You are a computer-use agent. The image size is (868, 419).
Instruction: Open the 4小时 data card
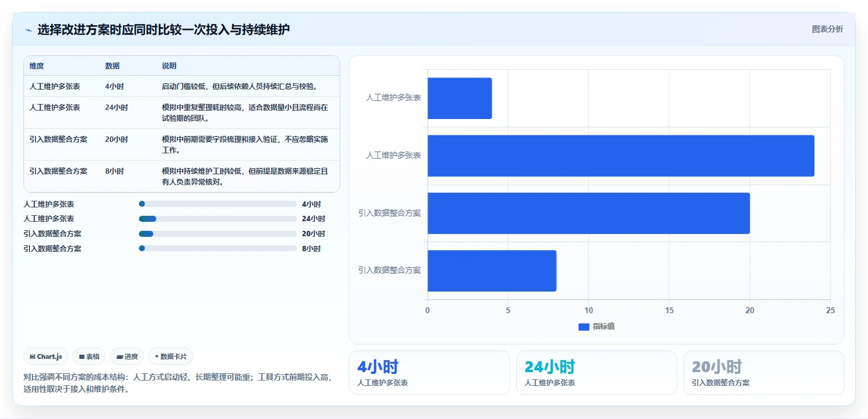click(x=429, y=373)
